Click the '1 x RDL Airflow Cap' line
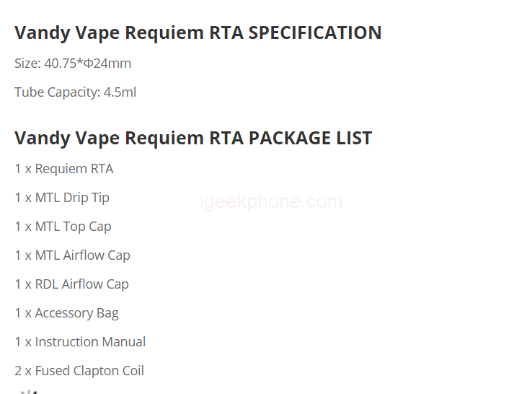 tap(71, 284)
